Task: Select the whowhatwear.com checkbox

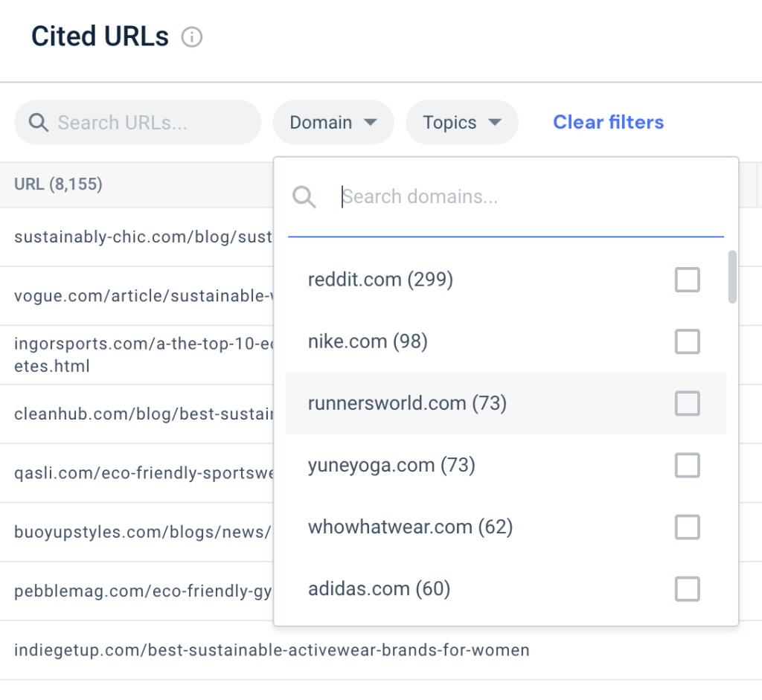Action: [687, 527]
